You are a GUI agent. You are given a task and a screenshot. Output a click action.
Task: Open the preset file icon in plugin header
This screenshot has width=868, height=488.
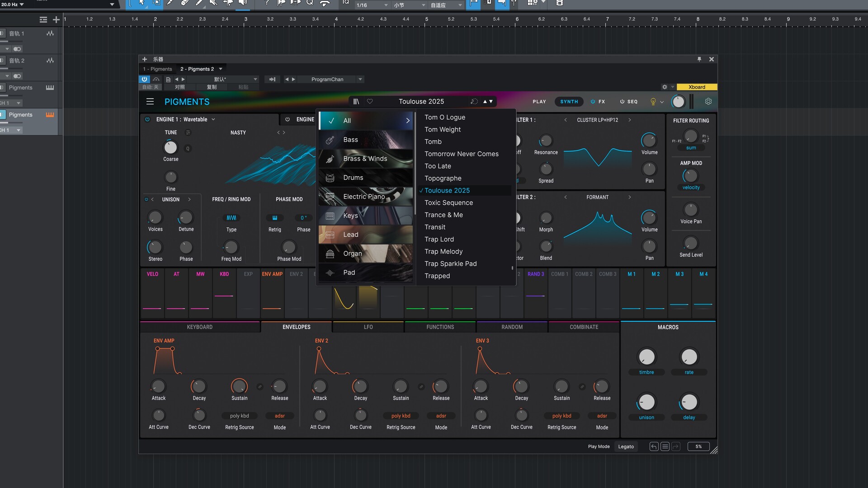click(x=168, y=80)
